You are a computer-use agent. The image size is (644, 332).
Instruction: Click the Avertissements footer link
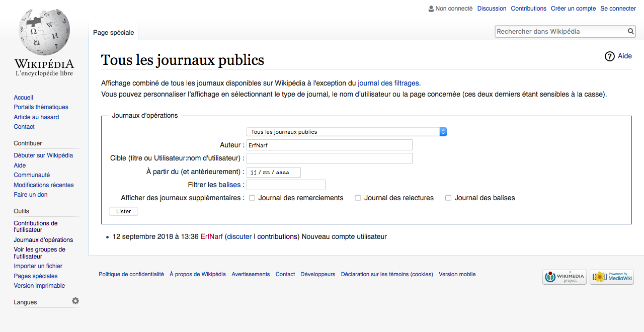(x=251, y=274)
